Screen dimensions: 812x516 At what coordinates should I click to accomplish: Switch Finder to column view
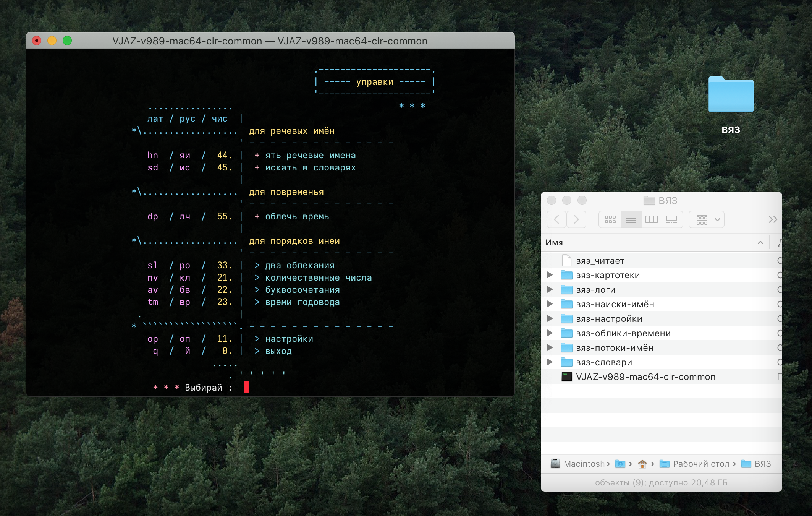[x=651, y=219]
